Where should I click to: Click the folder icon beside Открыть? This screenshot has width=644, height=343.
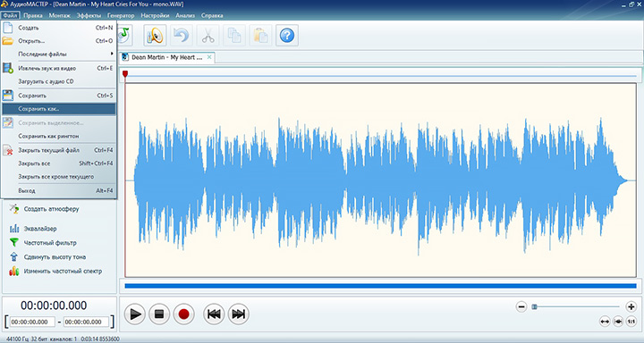click(8, 40)
